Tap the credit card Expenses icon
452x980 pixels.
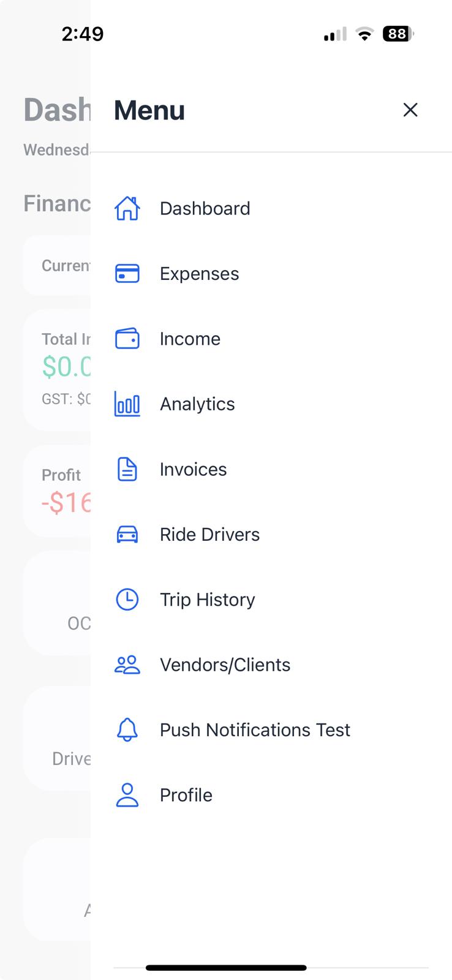point(127,274)
